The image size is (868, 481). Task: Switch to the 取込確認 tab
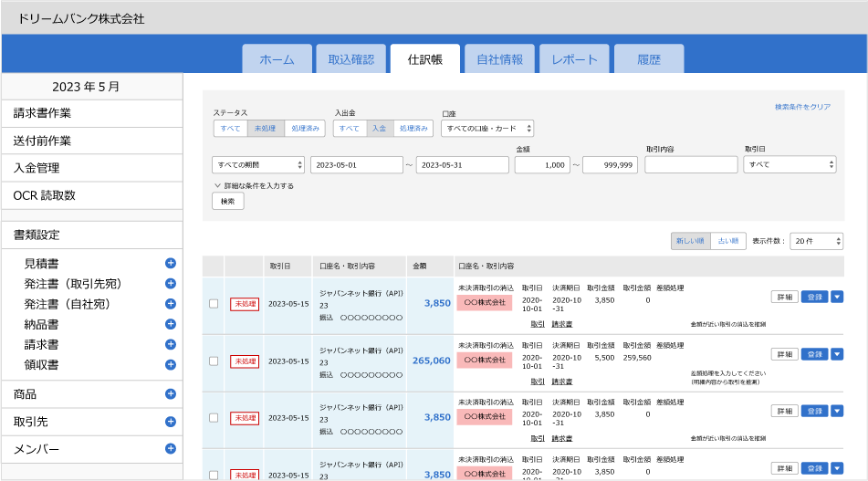351,59
